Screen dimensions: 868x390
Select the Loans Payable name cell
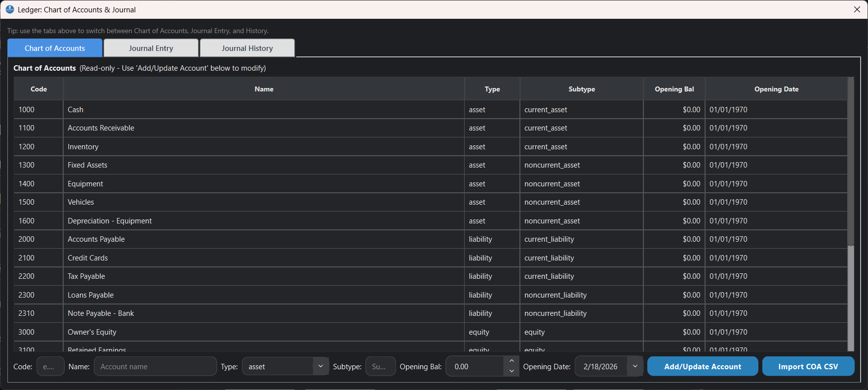pyautogui.click(x=264, y=295)
